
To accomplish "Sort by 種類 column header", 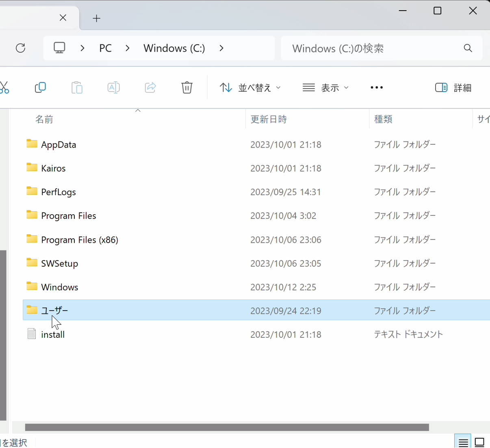I will pyautogui.click(x=383, y=119).
